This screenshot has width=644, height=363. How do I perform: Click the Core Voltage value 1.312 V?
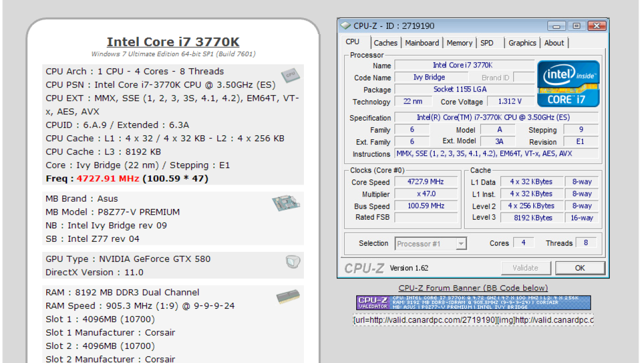click(510, 102)
